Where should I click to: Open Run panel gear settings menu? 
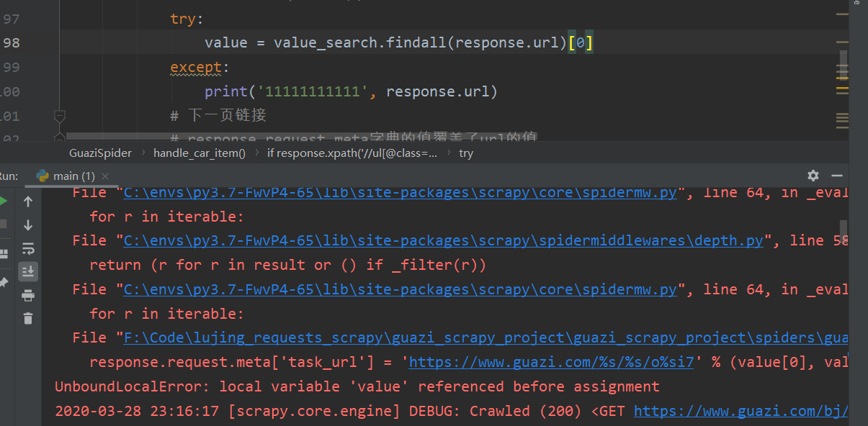813,176
